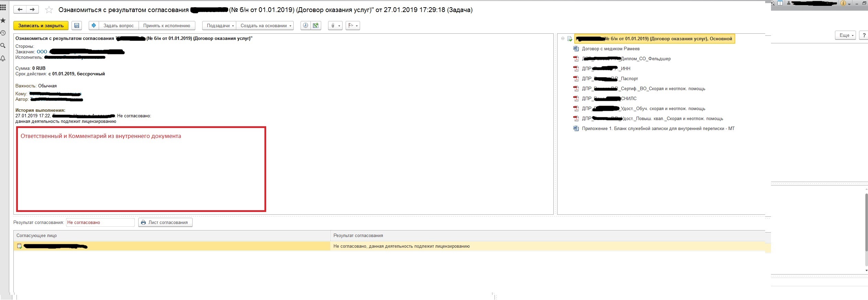Expand the Подзадачи dropdown
The image size is (868, 300).
point(220,25)
